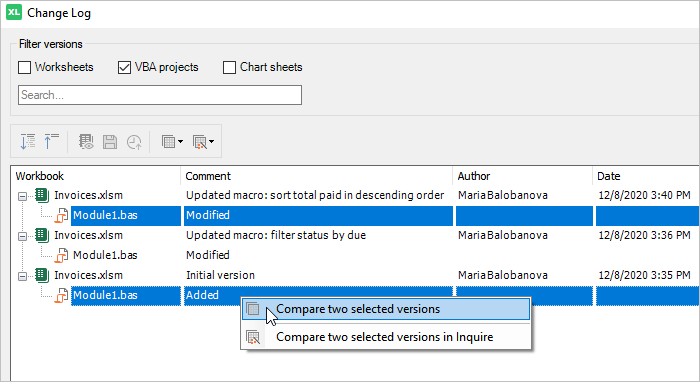
Task: Click the compare versions grid icon
Action: pos(169,142)
